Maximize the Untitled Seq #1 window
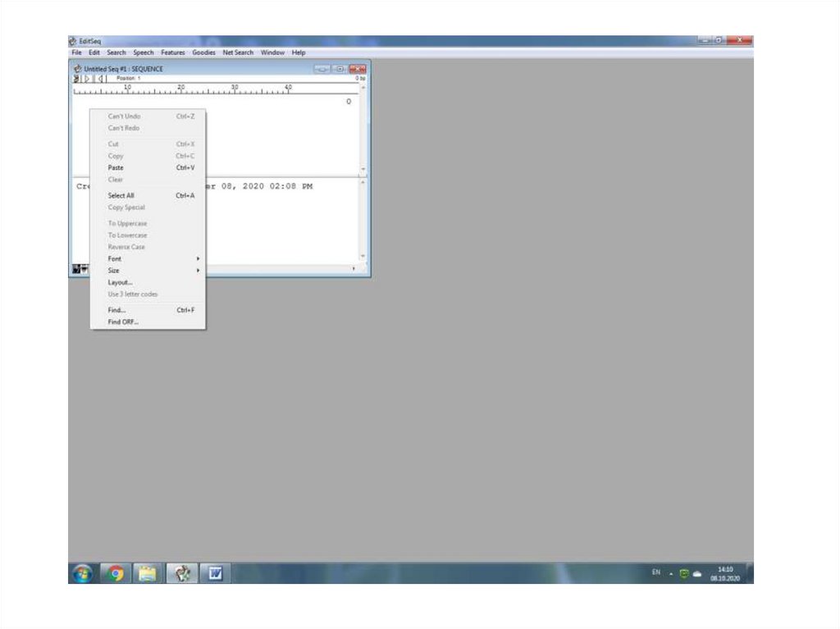The width and height of the screenshot is (840, 629). [x=340, y=69]
